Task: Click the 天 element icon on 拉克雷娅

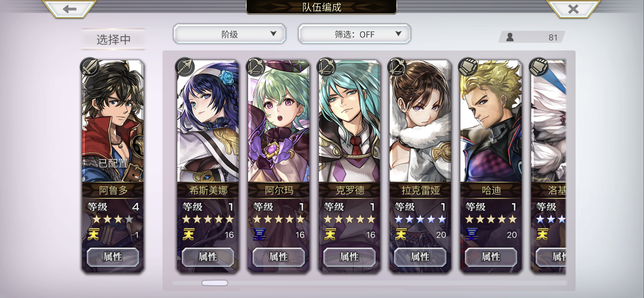Action: 401,234
